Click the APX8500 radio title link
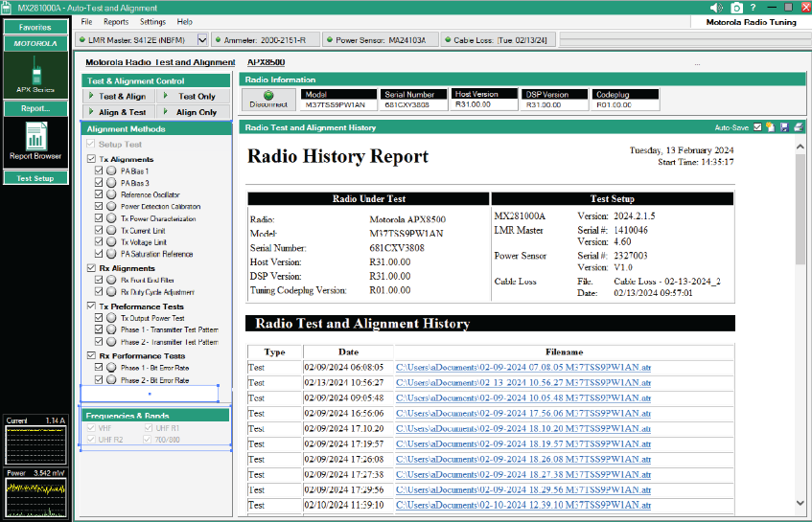 [x=266, y=62]
